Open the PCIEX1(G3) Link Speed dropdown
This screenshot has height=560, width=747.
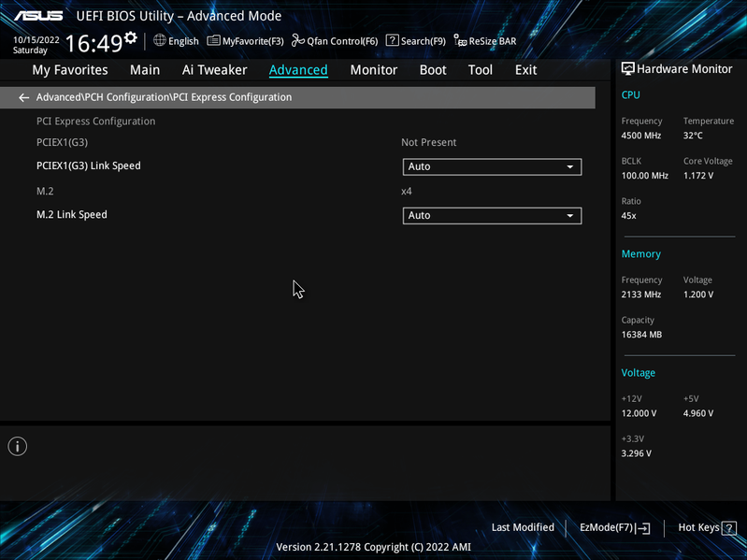pos(492,166)
